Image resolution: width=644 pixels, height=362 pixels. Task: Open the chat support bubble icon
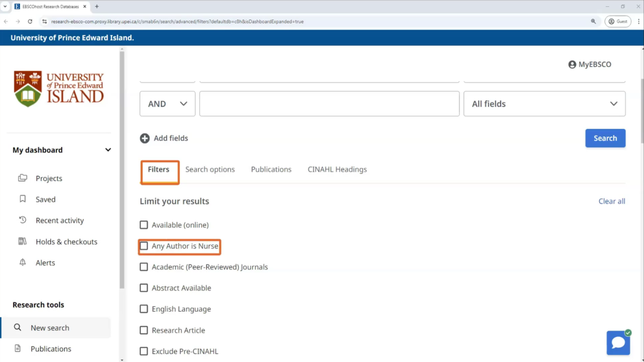618,343
